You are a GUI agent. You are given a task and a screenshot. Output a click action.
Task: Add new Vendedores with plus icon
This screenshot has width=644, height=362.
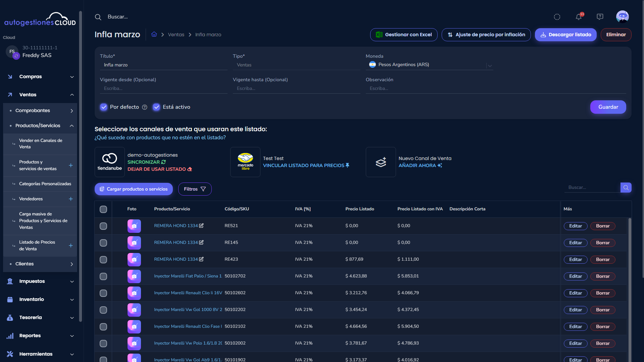pyautogui.click(x=71, y=199)
